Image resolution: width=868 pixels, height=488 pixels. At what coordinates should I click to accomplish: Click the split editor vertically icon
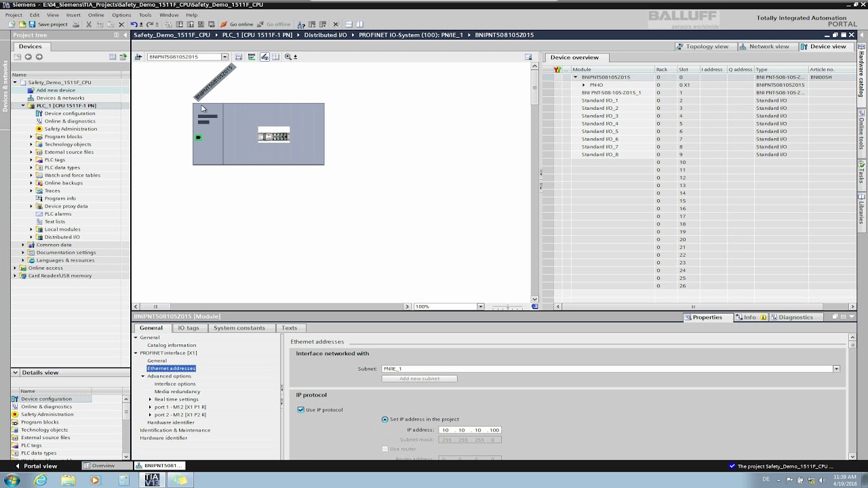[x=359, y=24]
